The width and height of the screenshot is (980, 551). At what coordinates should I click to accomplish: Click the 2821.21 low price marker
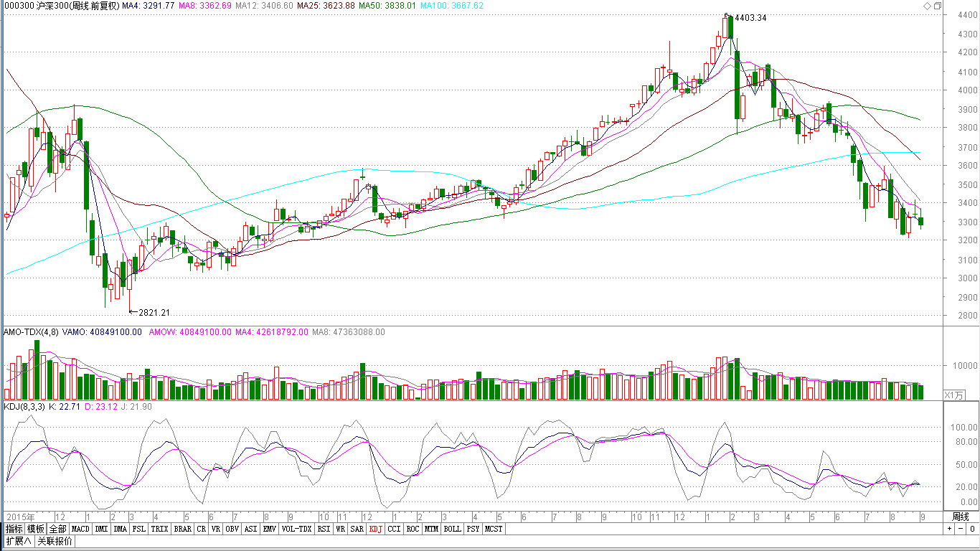[x=154, y=312]
